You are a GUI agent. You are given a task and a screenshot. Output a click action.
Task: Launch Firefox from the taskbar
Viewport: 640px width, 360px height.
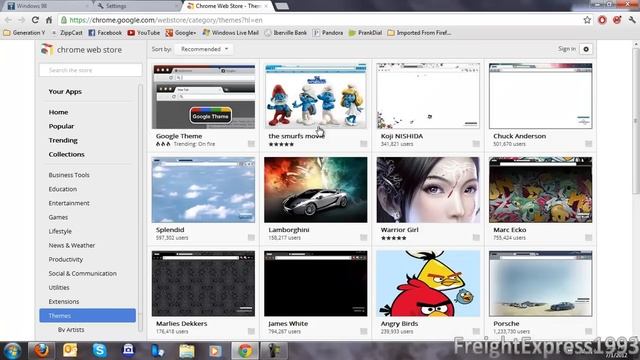[41, 351]
